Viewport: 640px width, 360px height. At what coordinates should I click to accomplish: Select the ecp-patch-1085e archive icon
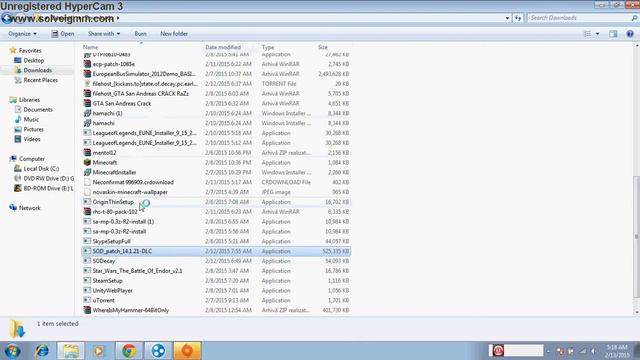pyautogui.click(x=87, y=64)
